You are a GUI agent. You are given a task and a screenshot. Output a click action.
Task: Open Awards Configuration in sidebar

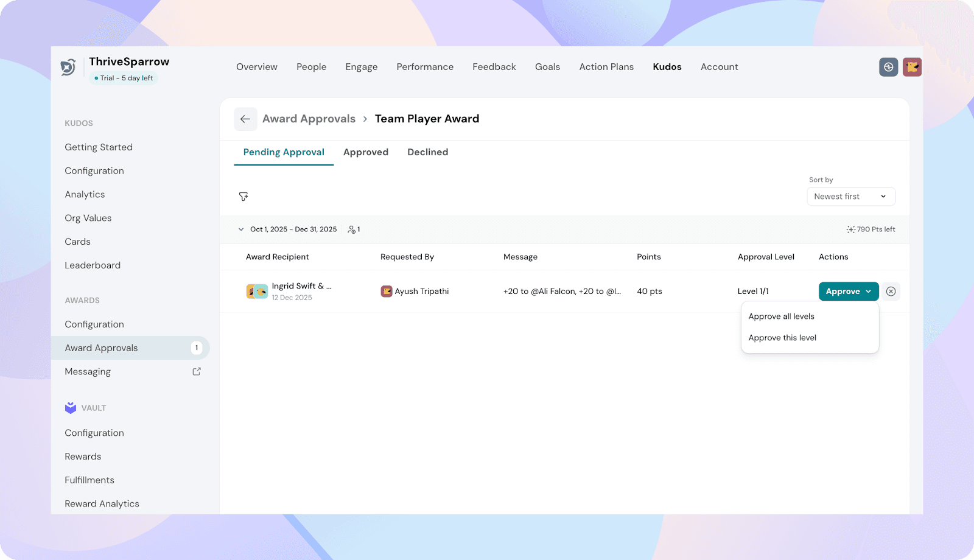(x=94, y=324)
